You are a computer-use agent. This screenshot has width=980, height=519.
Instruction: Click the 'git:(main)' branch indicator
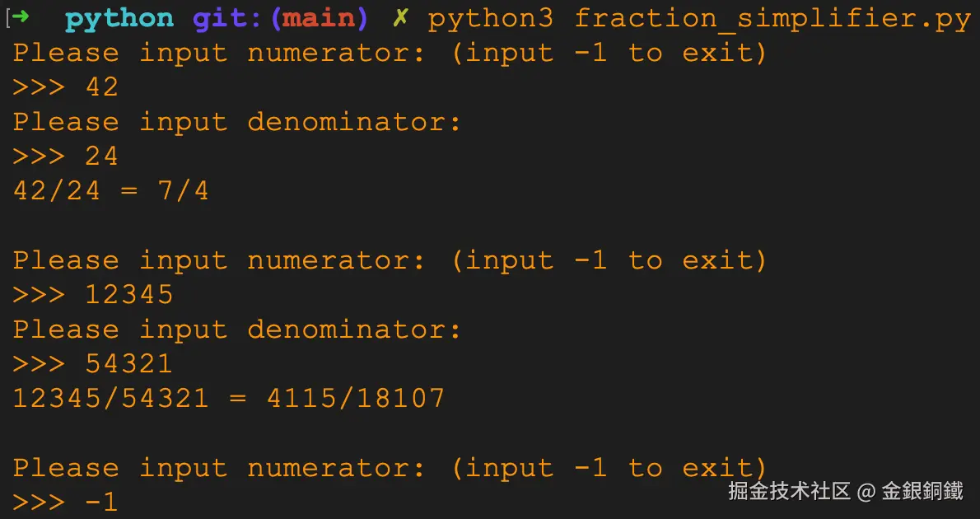point(281,20)
